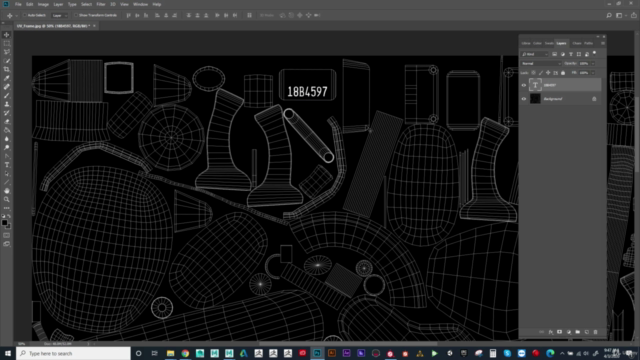Click the Opacity value field

pyautogui.click(x=584, y=64)
